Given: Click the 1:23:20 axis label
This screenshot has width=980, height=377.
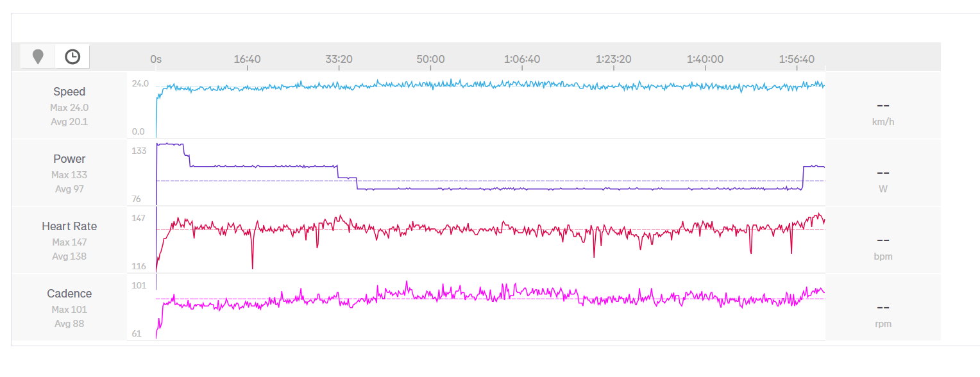Looking at the screenshot, I should [613, 59].
